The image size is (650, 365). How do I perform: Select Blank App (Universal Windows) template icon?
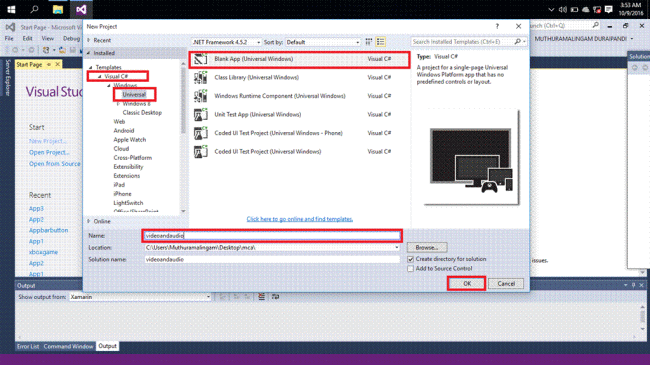tap(201, 59)
